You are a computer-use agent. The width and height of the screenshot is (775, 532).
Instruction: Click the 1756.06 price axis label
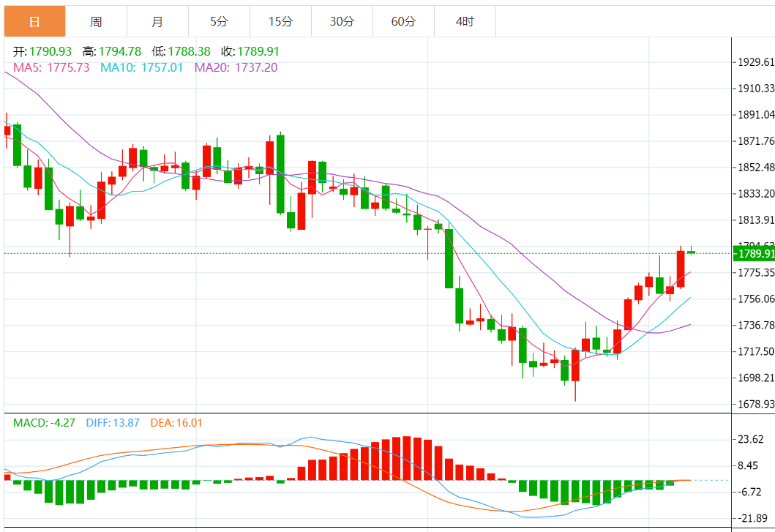pos(756,299)
